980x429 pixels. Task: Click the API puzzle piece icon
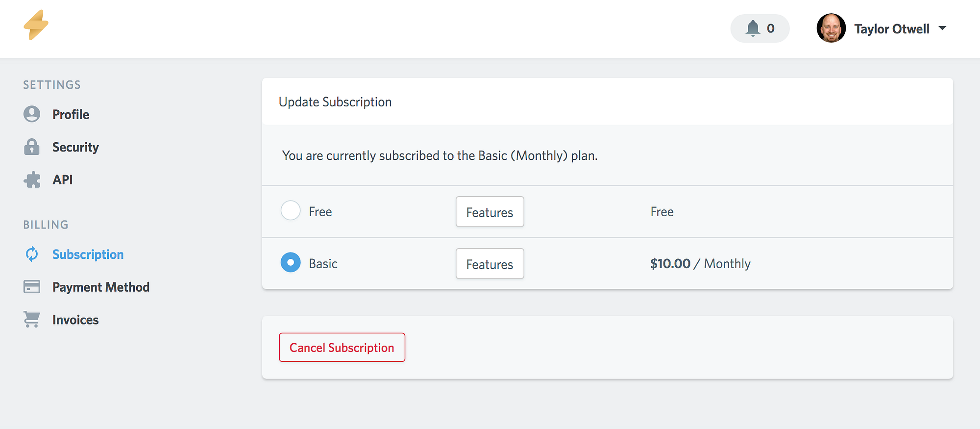coord(32,180)
